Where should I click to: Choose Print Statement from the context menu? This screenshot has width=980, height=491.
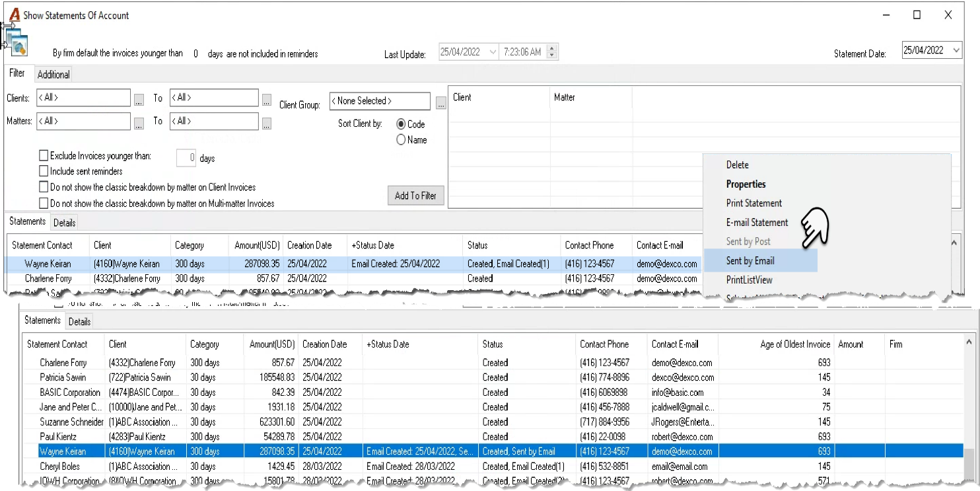point(754,203)
